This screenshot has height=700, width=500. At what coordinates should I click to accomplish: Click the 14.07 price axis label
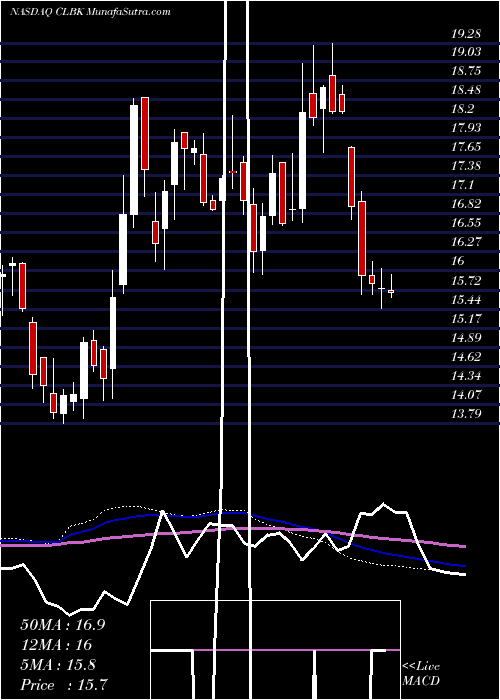[x=466, y=394]
